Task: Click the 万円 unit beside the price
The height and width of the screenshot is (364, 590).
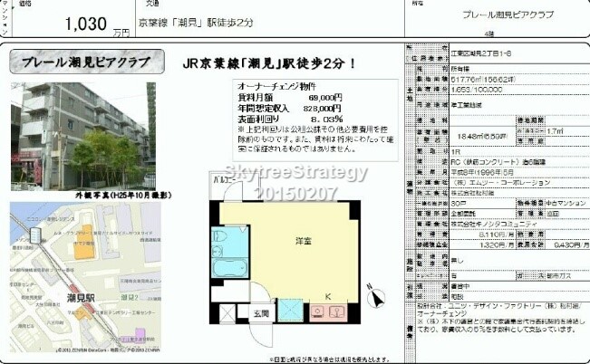Action: tap(121, 33)
